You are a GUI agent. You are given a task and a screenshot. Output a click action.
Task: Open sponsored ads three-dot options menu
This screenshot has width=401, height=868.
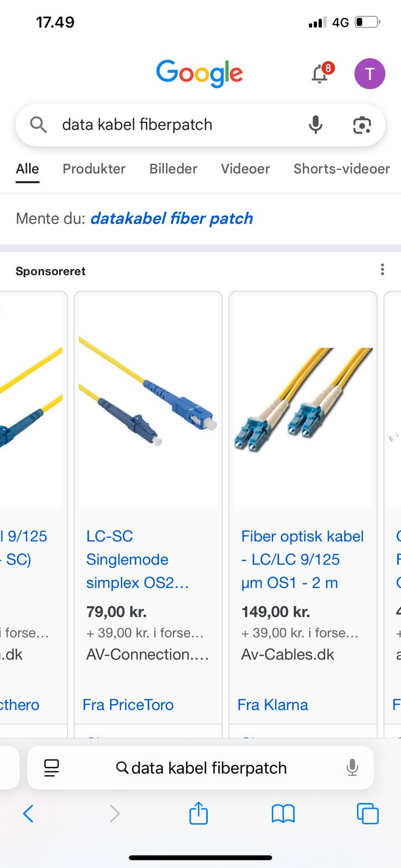[383, 270]
